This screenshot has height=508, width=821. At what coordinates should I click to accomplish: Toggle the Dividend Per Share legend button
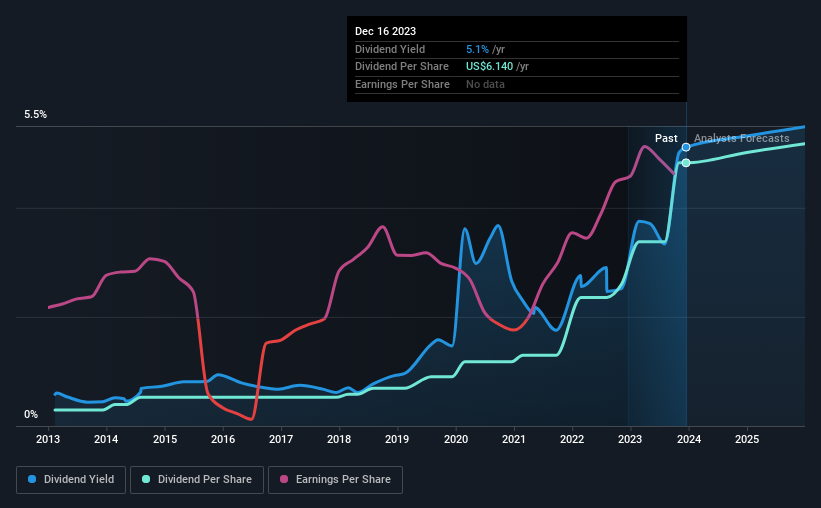pyautogui.click(x=197, y=480)
